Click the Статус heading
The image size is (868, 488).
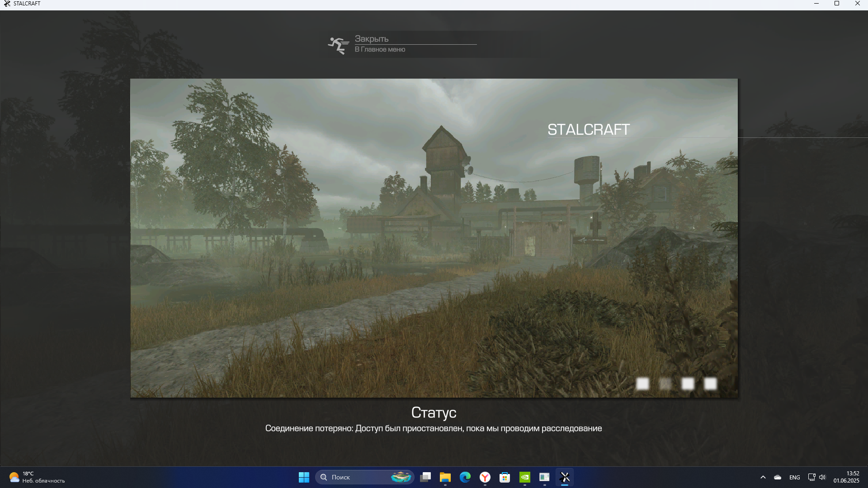tap(434, 412)
